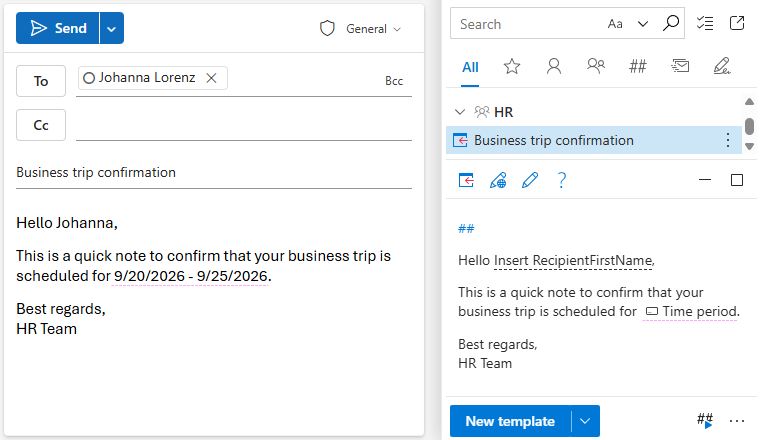The height and width of the screenshot is (440, 760).
Task: Minimize the template preview pane
Action: tap(705, 180)
